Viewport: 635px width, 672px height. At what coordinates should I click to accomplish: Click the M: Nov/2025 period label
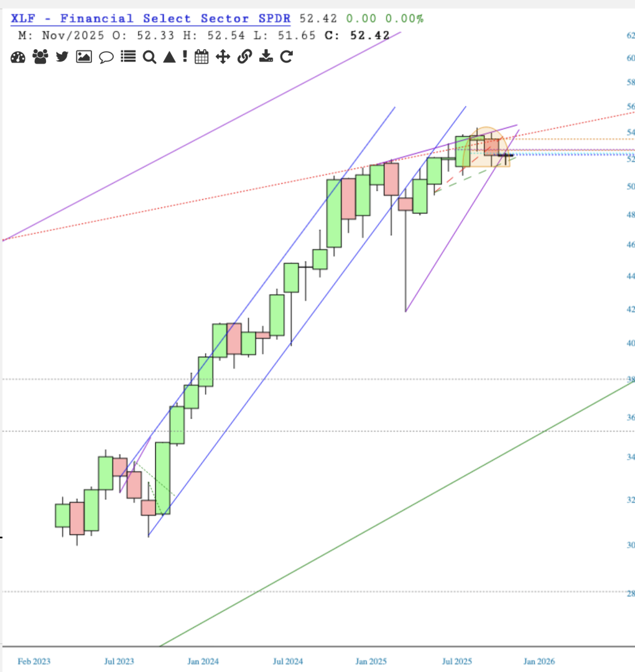[62, 35]
